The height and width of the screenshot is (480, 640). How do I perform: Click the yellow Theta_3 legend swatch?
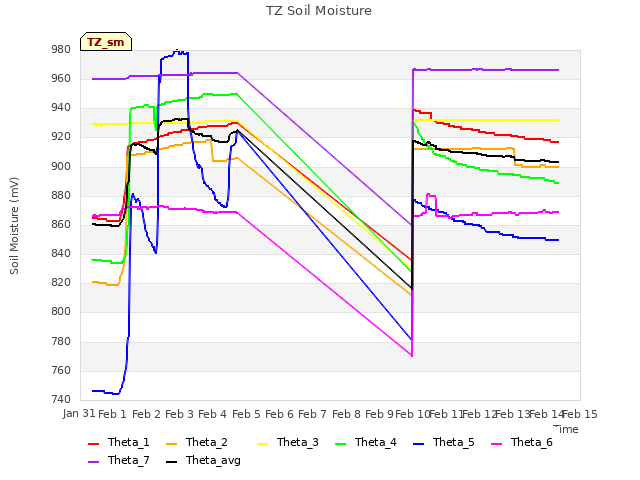coord(262,443)
